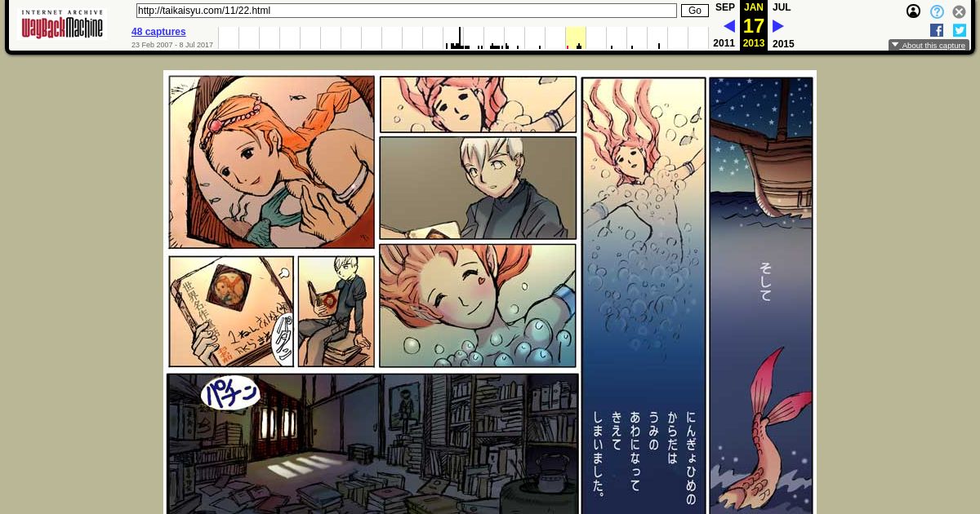Click the mermaid looking through porthole panel
The width and height of the screenshot is (980, 514).
[x=272, y=162]
